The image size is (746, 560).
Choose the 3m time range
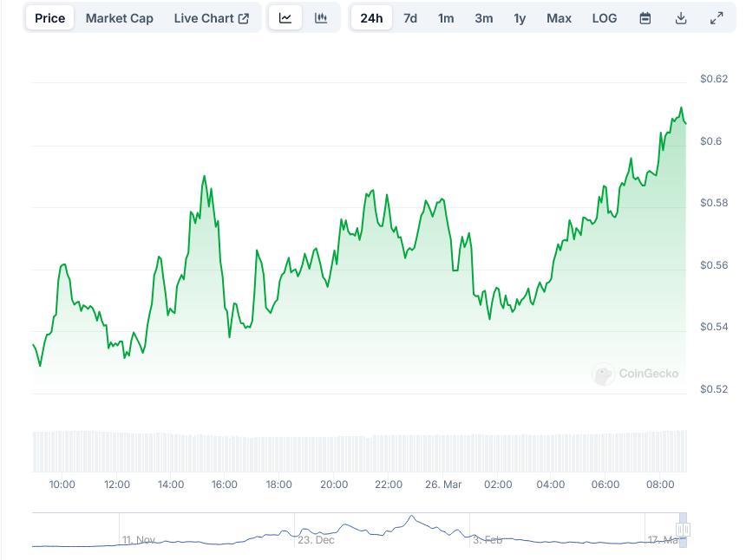click(x=483, y=18)
